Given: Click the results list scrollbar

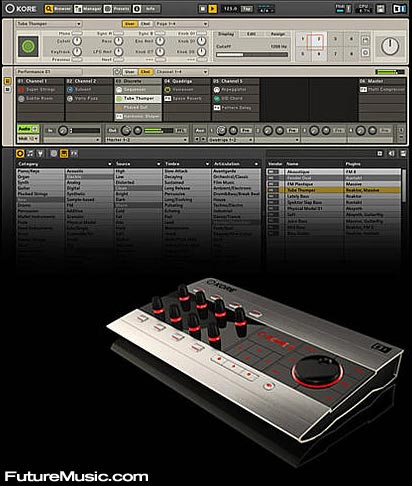Looking at the screenshot, I should pyautogui.click(x=404, y=185).
